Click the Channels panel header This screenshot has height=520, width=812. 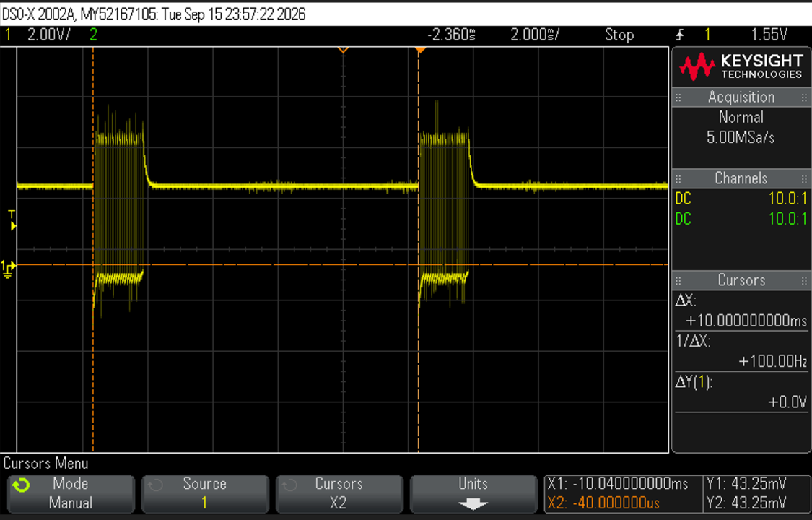(741, 178)
